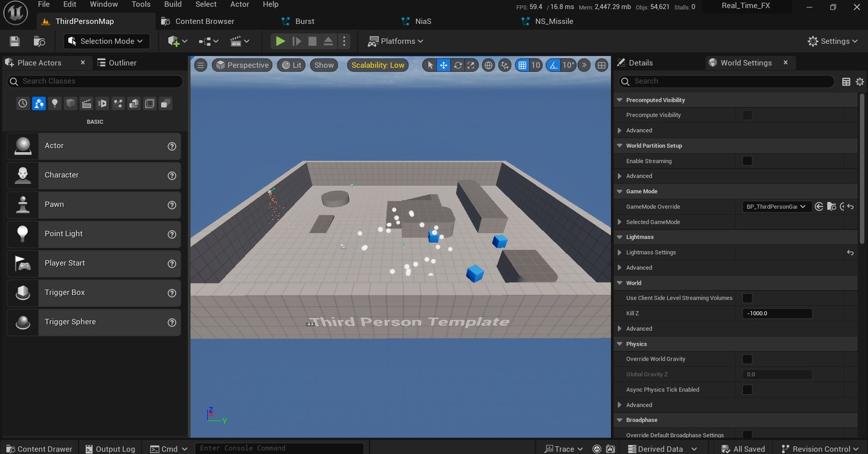Select the Cinematic category clapper icon

pyautogui.click(x=86, y=103)
